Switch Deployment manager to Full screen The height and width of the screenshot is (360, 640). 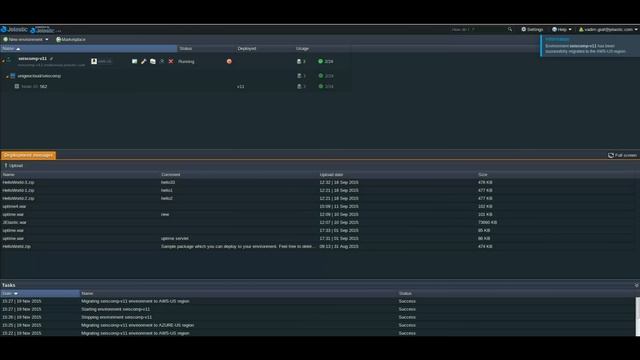(x=622, y=155)
